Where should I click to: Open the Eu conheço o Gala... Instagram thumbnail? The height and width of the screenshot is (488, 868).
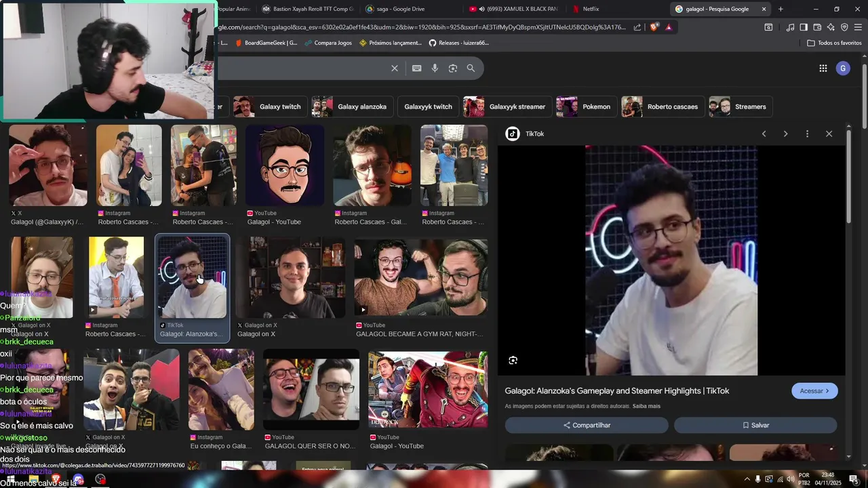[221, 390]
